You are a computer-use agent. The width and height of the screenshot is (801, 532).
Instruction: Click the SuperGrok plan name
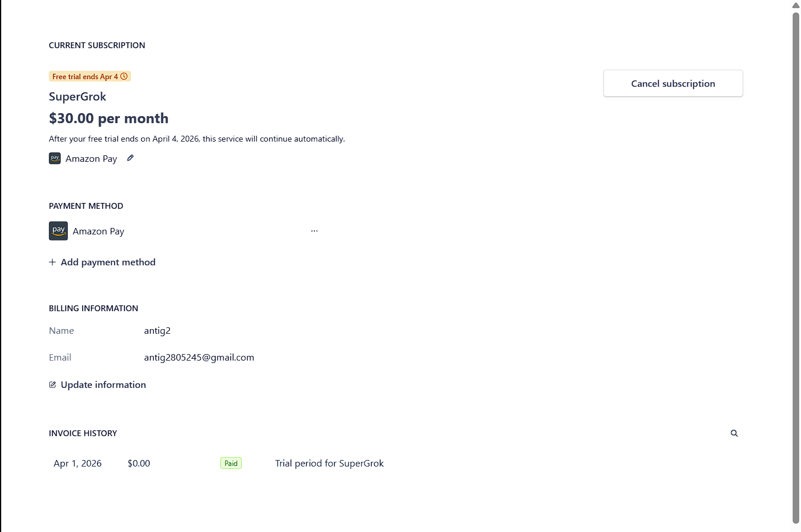point(77,96)
